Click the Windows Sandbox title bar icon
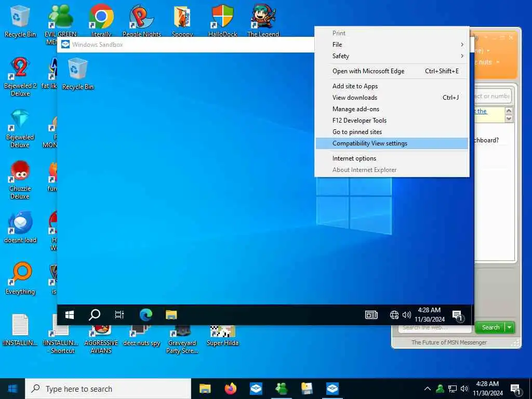 [65, 45]
